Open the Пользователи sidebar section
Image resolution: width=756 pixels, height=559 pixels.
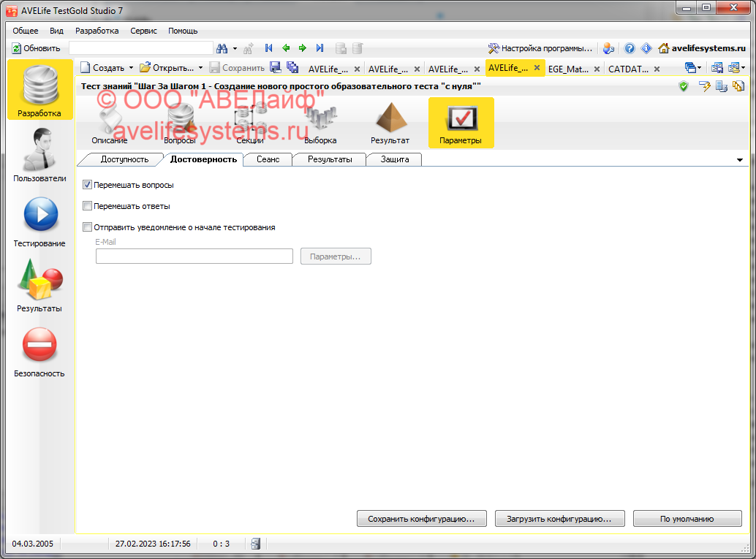(x=39, y=155)
